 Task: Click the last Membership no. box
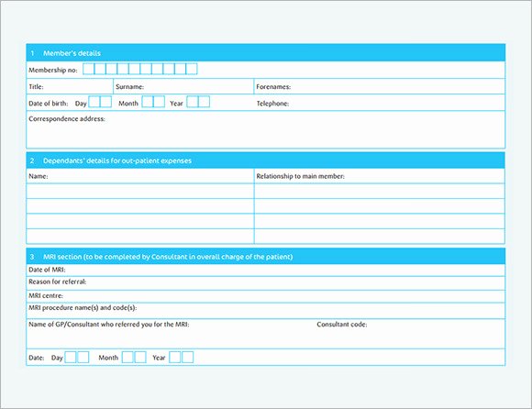coord(192,69)
